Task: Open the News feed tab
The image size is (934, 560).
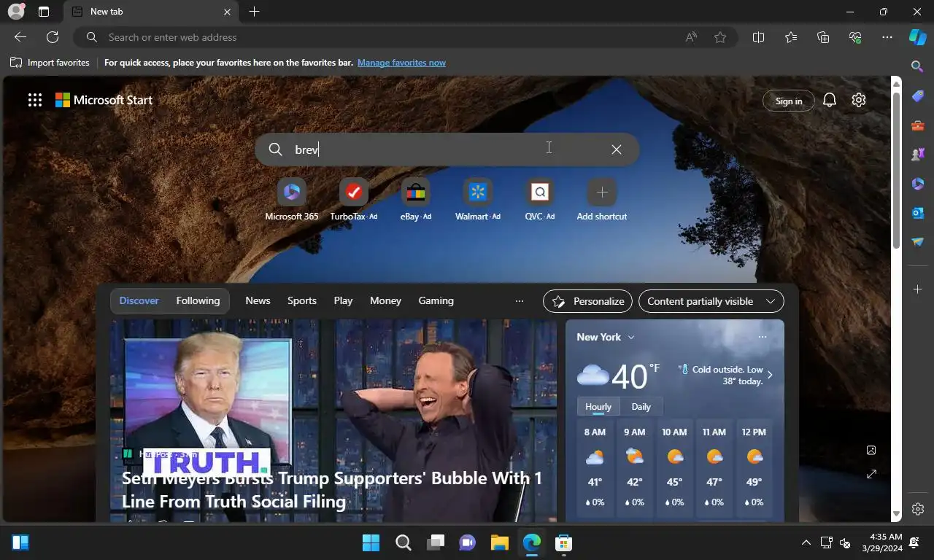Action: tap(258, 300)
